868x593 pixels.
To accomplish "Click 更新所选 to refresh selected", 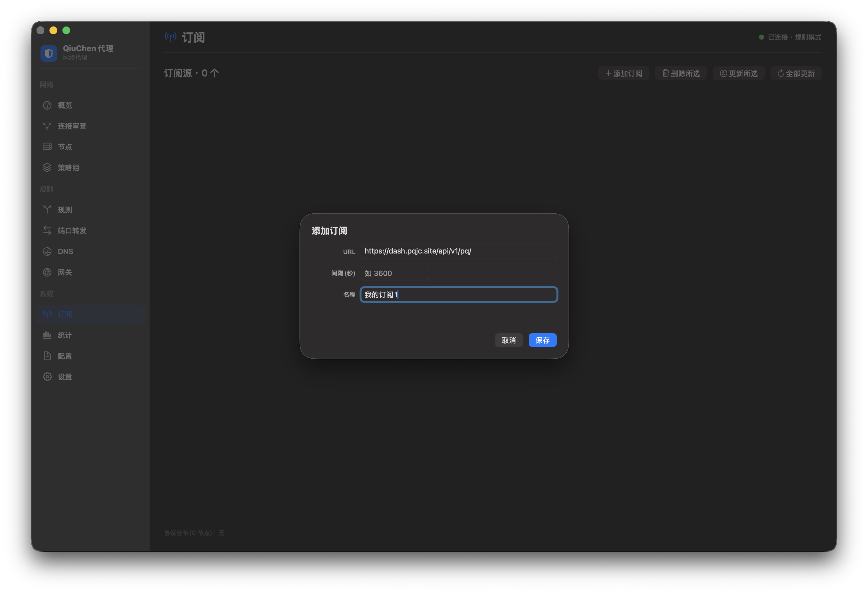I will click(x=739, y=74).
